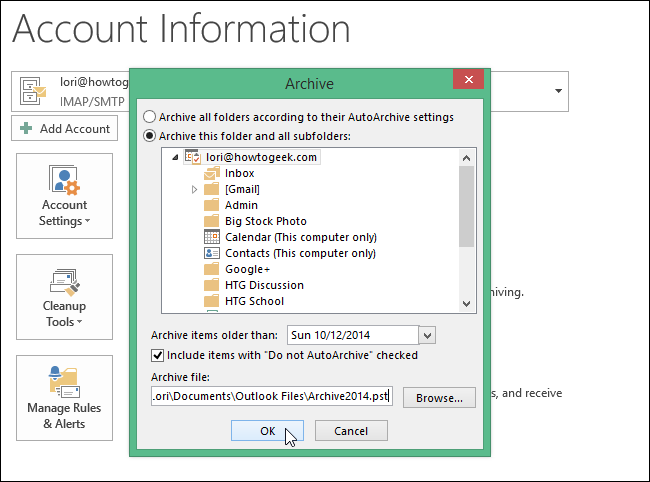The width and height of the screenshot is (650, 482).
Task: Select the HTG Discussion folder
Action: point(264,285)
